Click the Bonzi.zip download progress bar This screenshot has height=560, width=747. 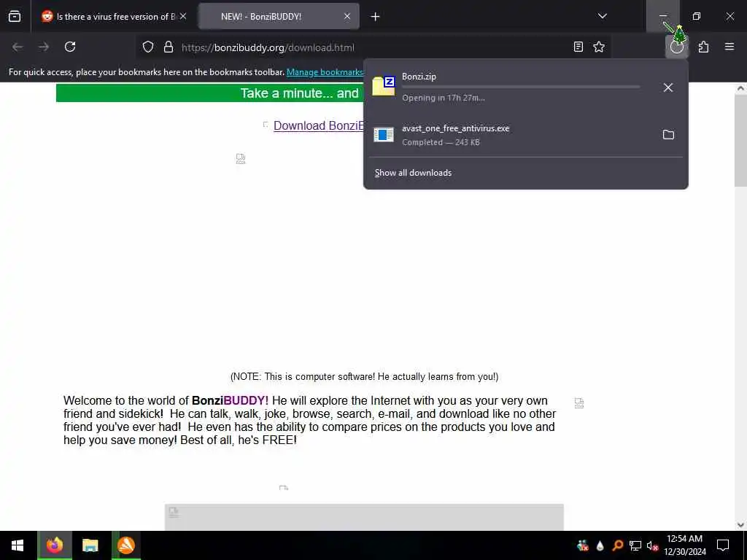[521, 87]
